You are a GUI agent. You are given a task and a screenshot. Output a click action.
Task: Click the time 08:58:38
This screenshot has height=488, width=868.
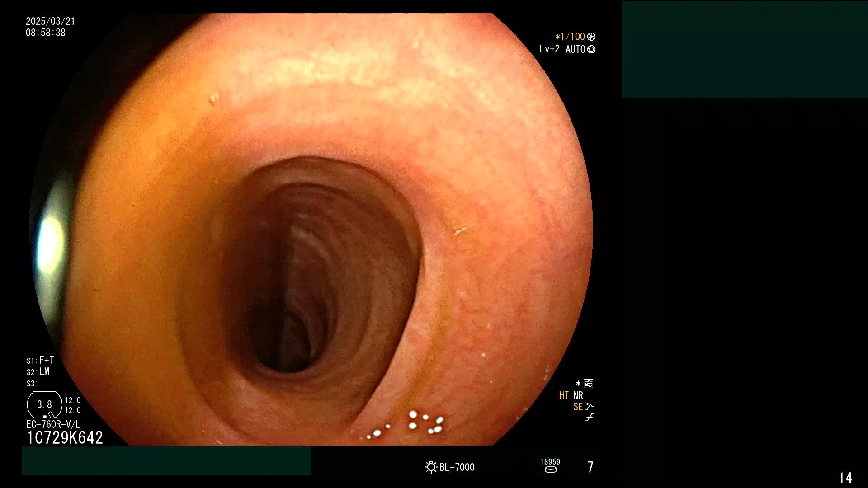(x=46, y=33)
